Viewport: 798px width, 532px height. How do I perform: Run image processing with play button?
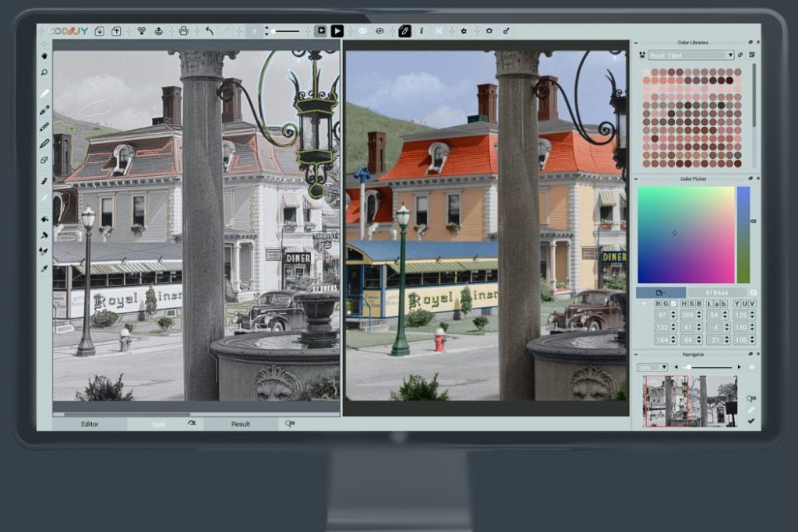[x=337, y=31]
